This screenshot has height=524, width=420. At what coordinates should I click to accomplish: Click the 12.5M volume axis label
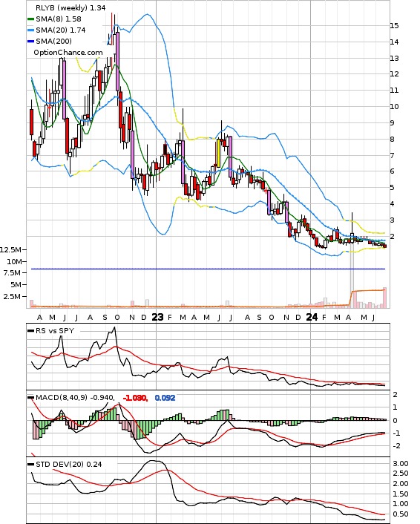(x=10, y=249)
